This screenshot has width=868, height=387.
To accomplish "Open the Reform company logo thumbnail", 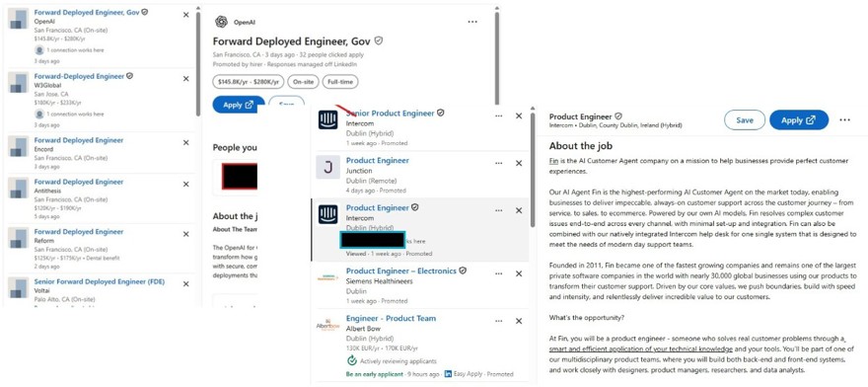I will pyautogui.click(x=19, y=237).
